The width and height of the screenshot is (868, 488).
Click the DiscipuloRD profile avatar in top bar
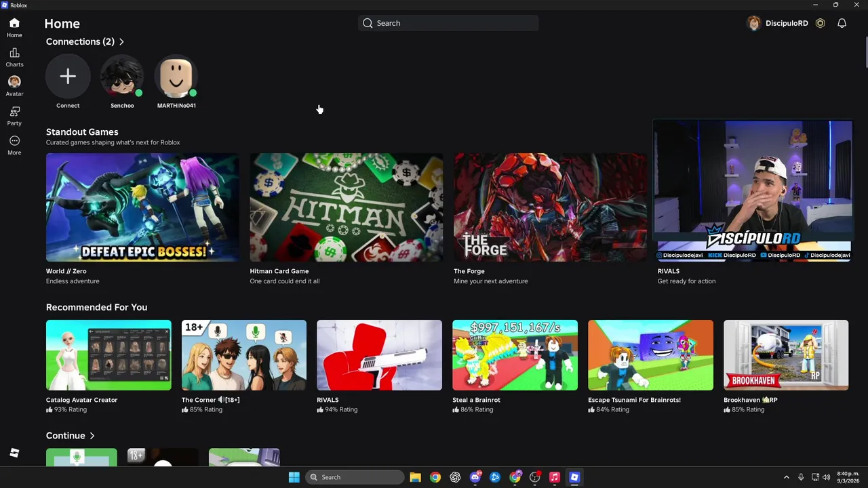click(753, 23)
